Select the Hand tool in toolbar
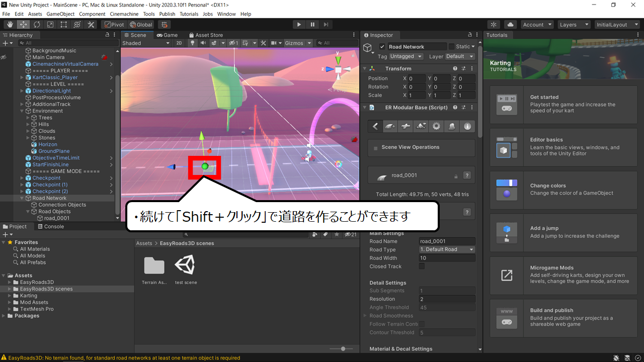This screenshot has height=362, width=644. [10, 24]
